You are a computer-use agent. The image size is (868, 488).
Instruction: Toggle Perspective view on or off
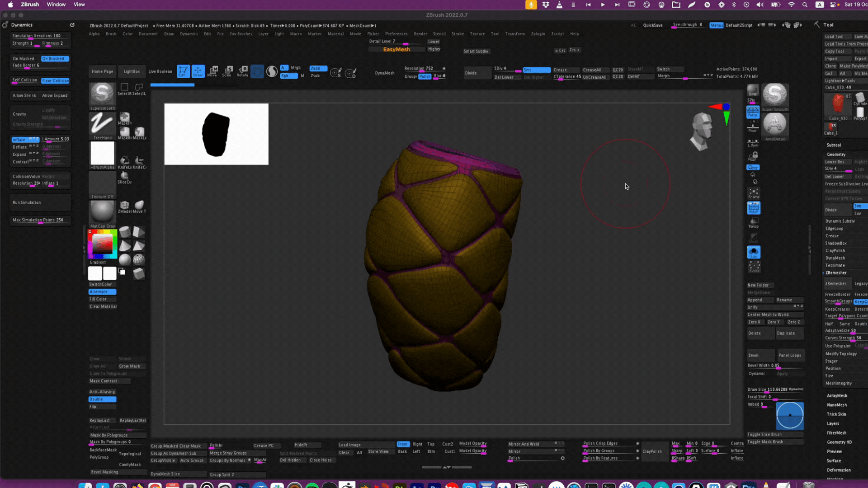coord(753,112)
